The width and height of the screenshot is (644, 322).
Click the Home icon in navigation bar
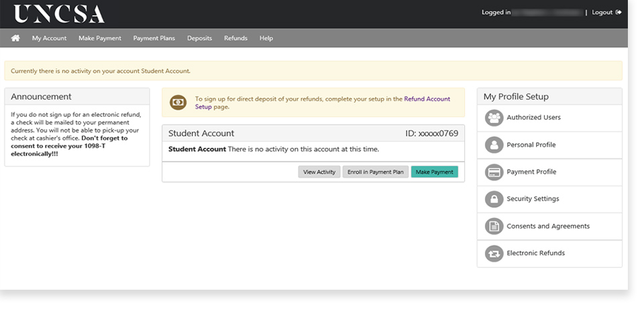click(x=15, y=38)
